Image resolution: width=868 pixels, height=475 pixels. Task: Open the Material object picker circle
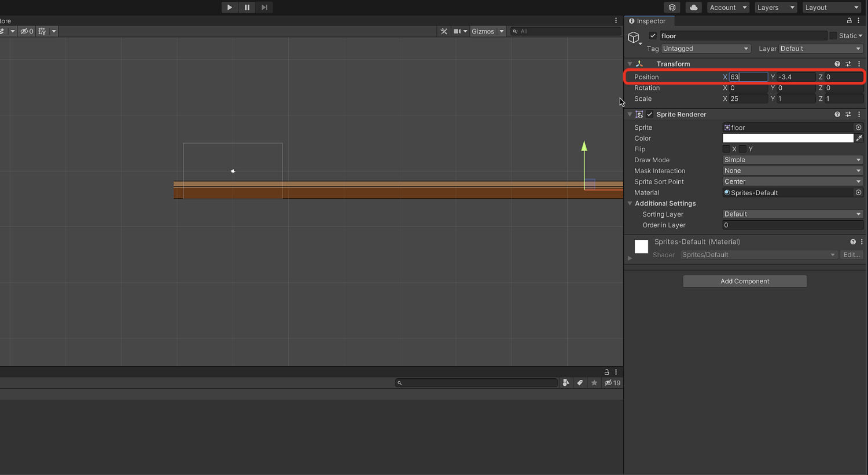coord(859,193)
